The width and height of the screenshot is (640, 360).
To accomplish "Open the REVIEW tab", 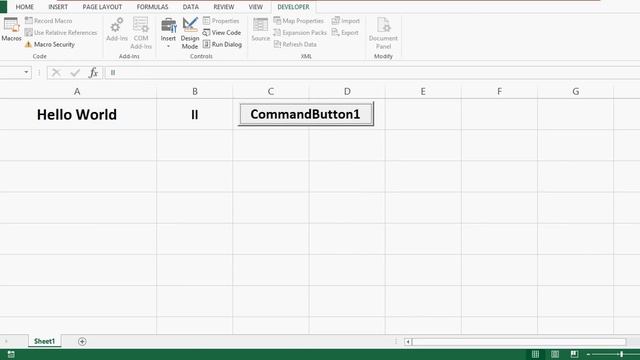I will click(224, 7).
